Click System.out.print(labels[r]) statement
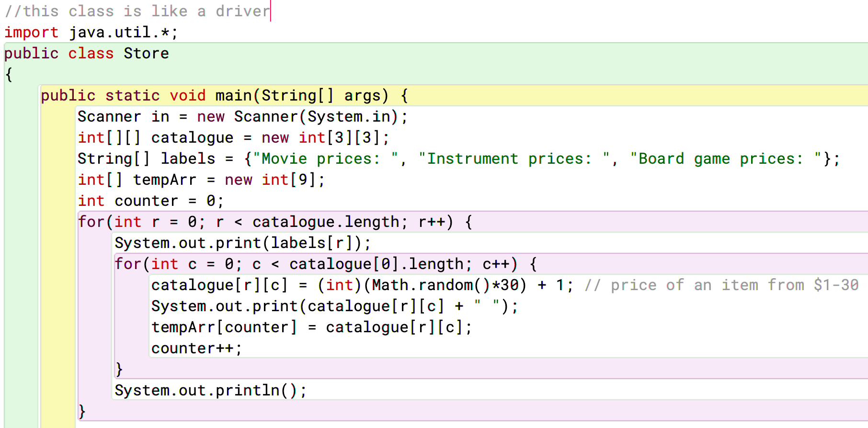Screen dimensions: 868x428 pyautogui.click(x=242, y=243)
